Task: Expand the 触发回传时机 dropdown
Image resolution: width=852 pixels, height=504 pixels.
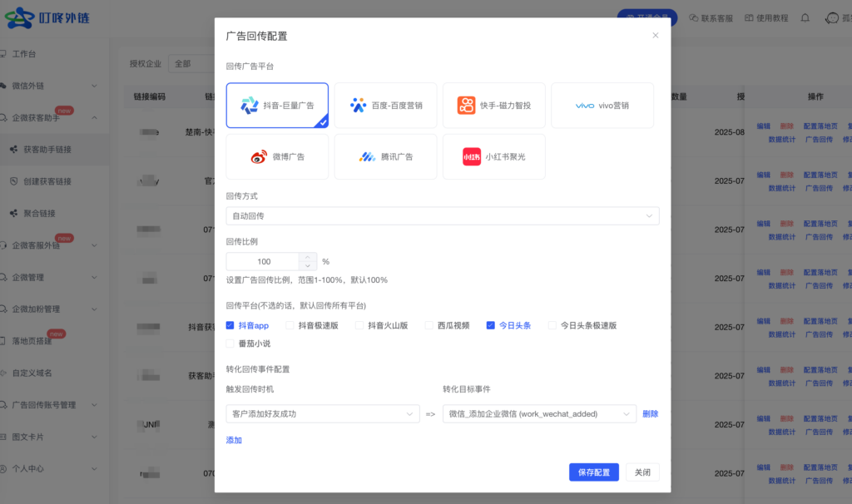Action: click(x=322, y=413)
